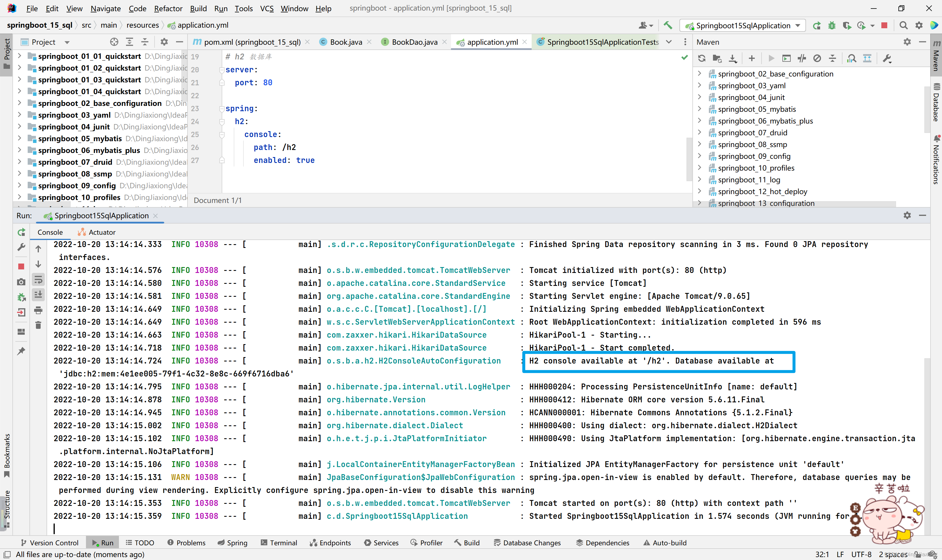This screenshot has width=942, height=560.
Task: Expand springboot_02_base_configuration in Maven panel
Action: 699,73
